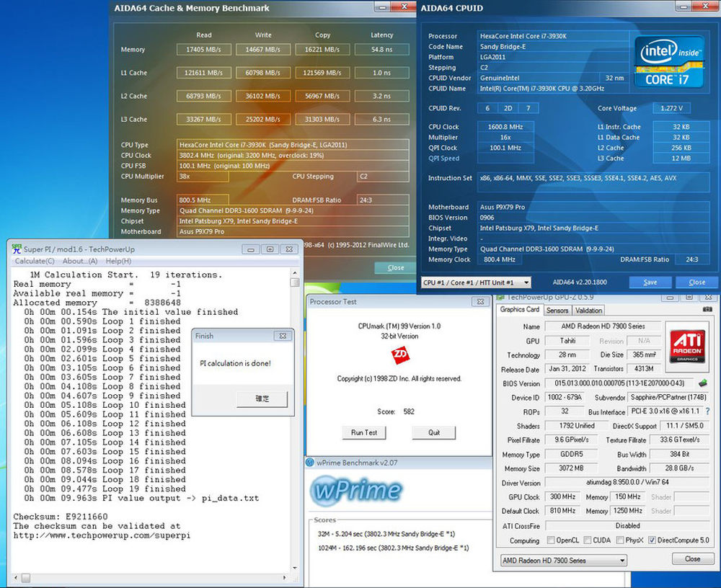
Task: Switch to the Graphics Card tab
Action: (520, 309)
